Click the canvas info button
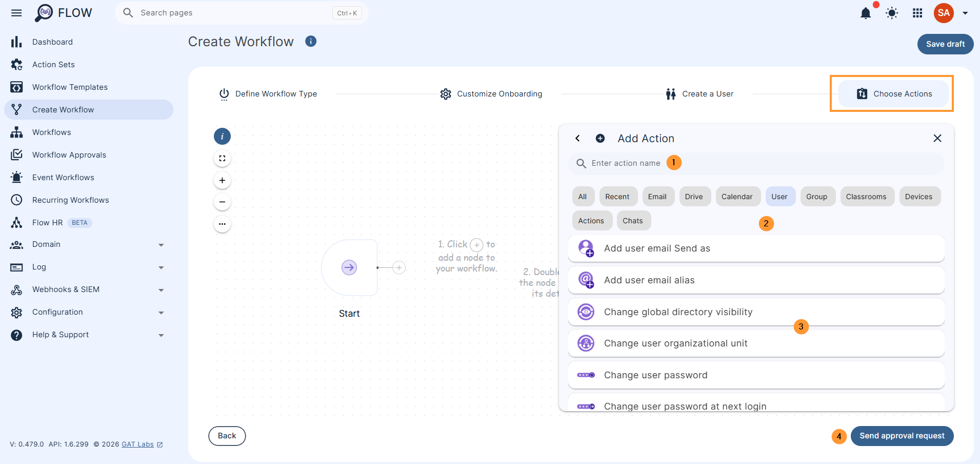The width and height of the screenshot is (980, 464). pos(222,137)
